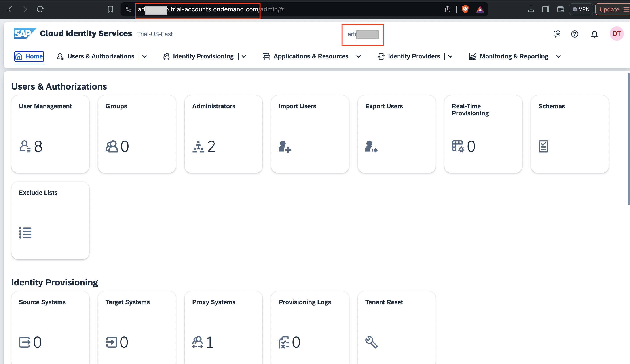Image resolution: width=630 pixels, height=364 pixels.
Task: Open the Real-Time Provisioning tile
Action: point(483,134)
